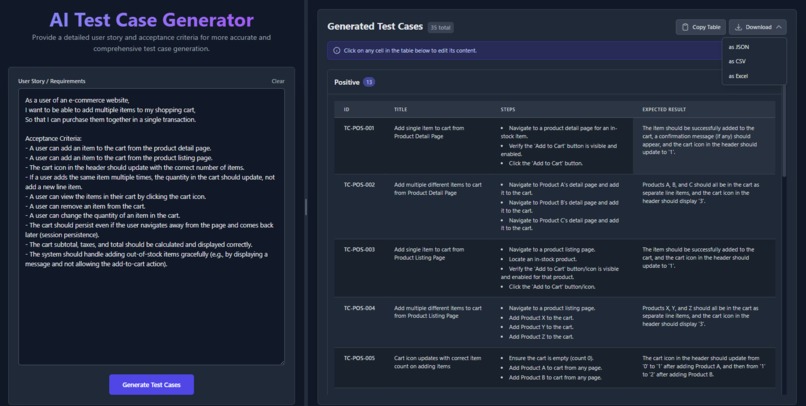Edit title 'Cart icon updates with correct item count'
The height and width of the screenshot is (406, 806).
click(x=438, y=367)
